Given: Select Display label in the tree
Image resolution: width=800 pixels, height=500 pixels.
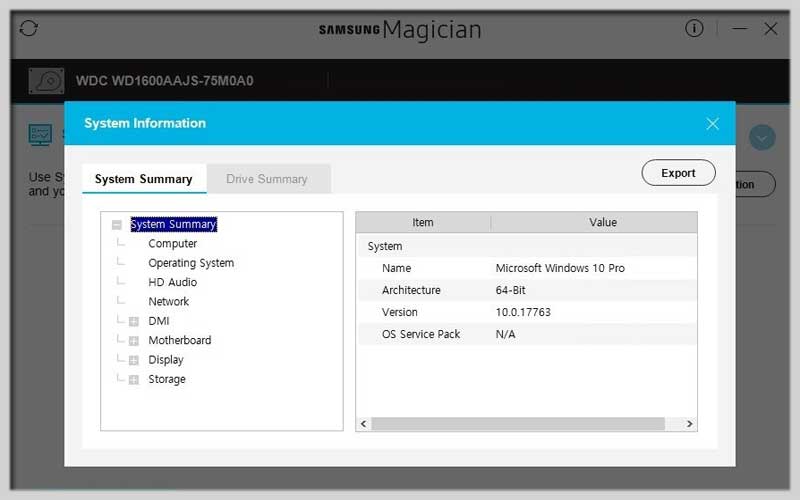Looking at the screenshot, I should click(166, 360).
